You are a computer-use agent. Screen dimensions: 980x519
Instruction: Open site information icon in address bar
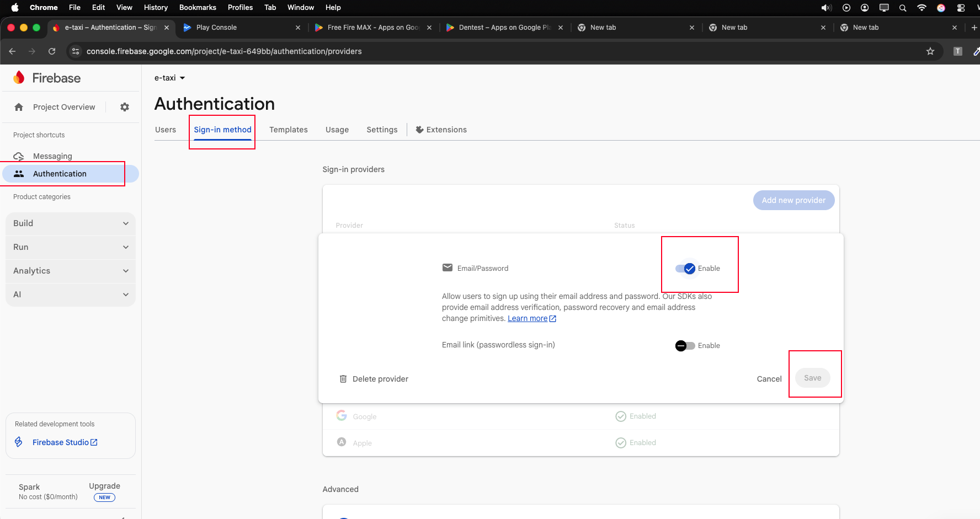[76, 51]
